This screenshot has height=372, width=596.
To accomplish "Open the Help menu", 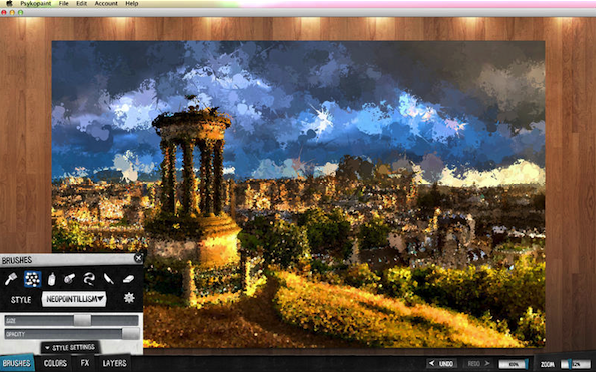I will [132, 3].
